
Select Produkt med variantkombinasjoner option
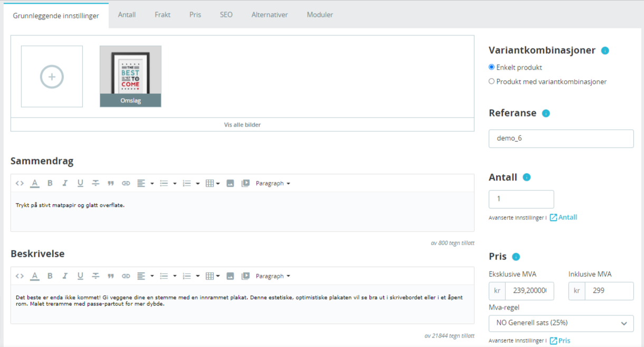point(491,81)
